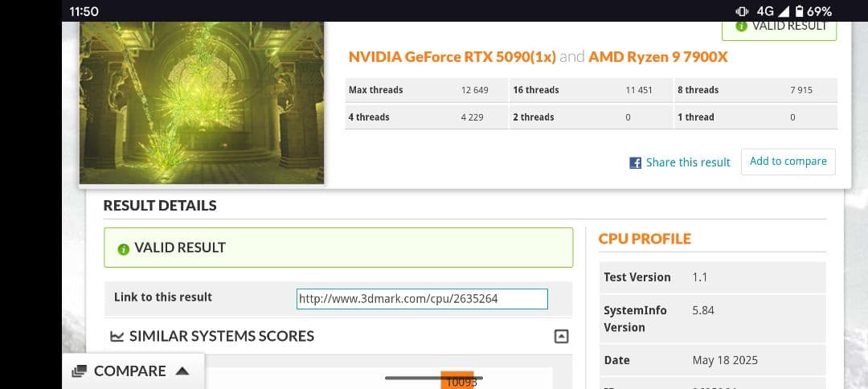Viewport: 868px width, 389px height.
Task: Click the Link to this result label
Action: click(162, 297)
